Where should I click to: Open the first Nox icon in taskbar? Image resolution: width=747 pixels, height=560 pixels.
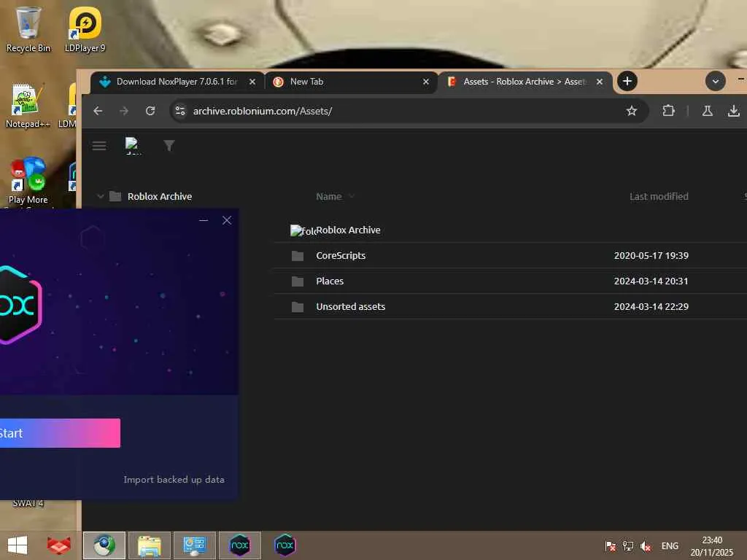239,545
